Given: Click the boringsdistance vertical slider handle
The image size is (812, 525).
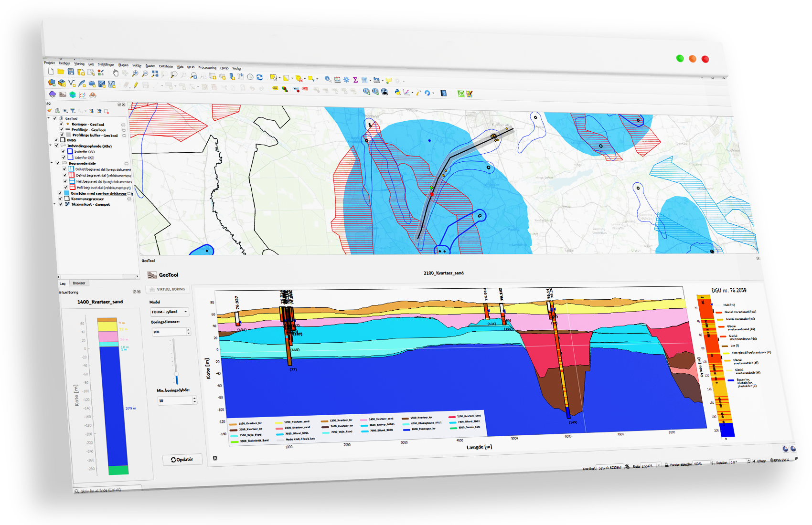Looking at the screenshot, I should [x=176, y=375].
